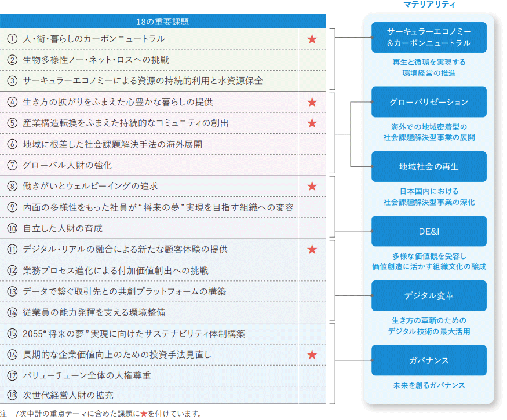Click the 18の重要課題 header bar
Viewport: 507px width, 420px height.
click(162, 22)
